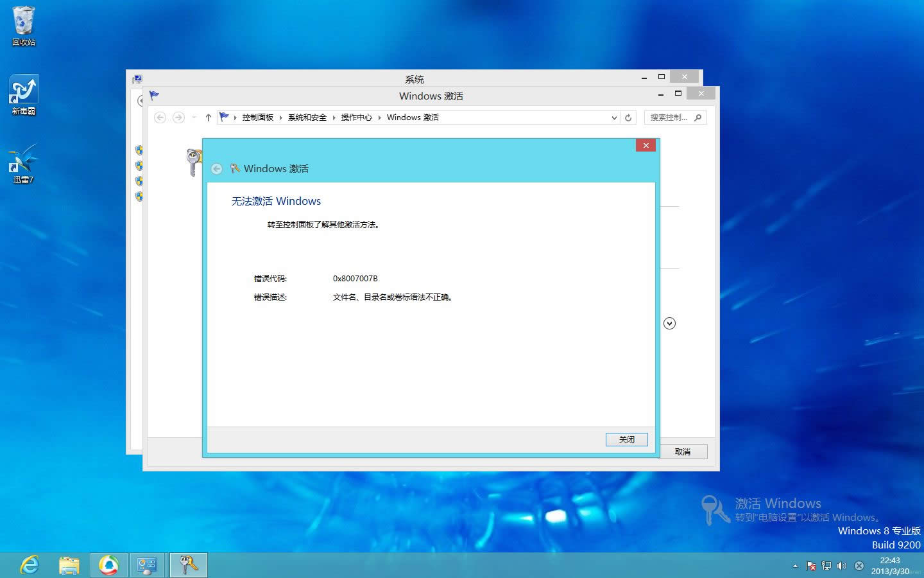Viewport: 924px width, 578px height.
Task: Go back using the activation dialog back arrow
Action: coord(217,168)
